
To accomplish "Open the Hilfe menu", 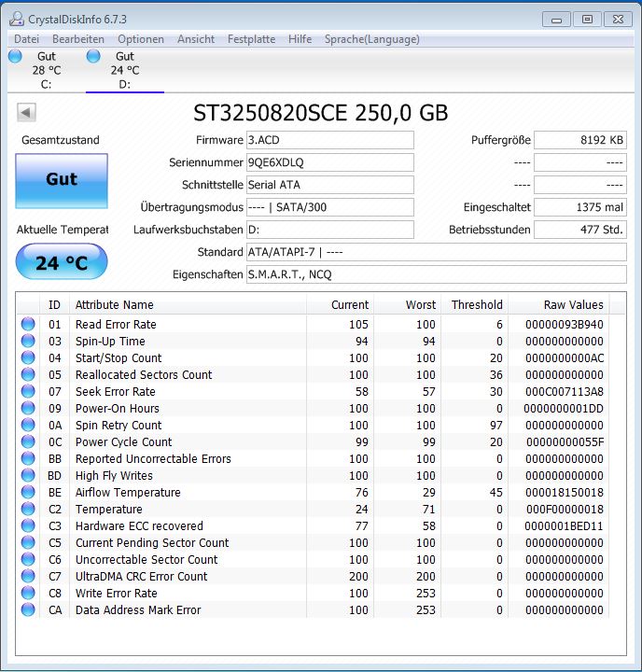I will pos(300,39).
